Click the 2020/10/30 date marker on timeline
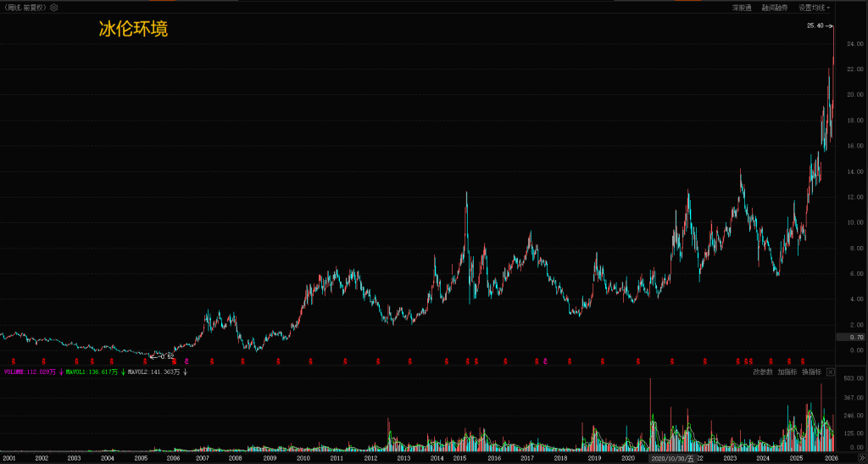The width and height of the screenshot is (868, 464). [672, 458]
